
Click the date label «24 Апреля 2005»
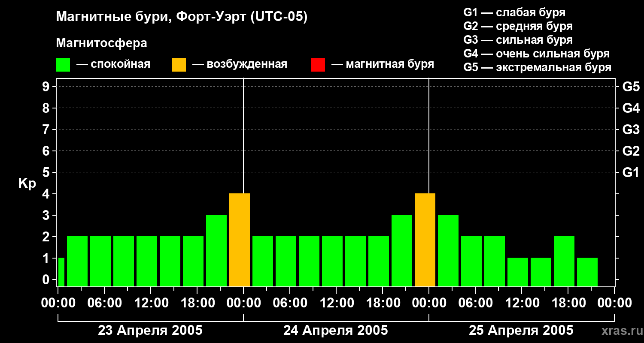tap(336, 330)
